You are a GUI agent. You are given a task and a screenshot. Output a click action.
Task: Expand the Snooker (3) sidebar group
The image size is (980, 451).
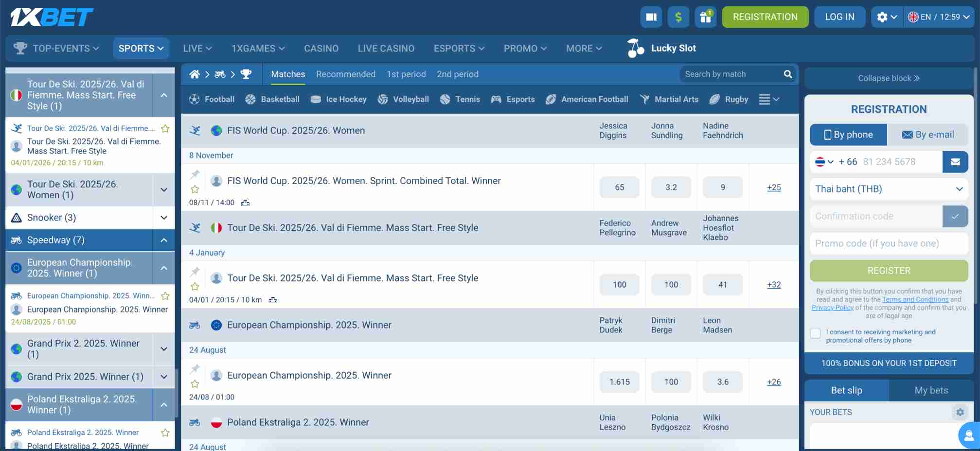164,218
